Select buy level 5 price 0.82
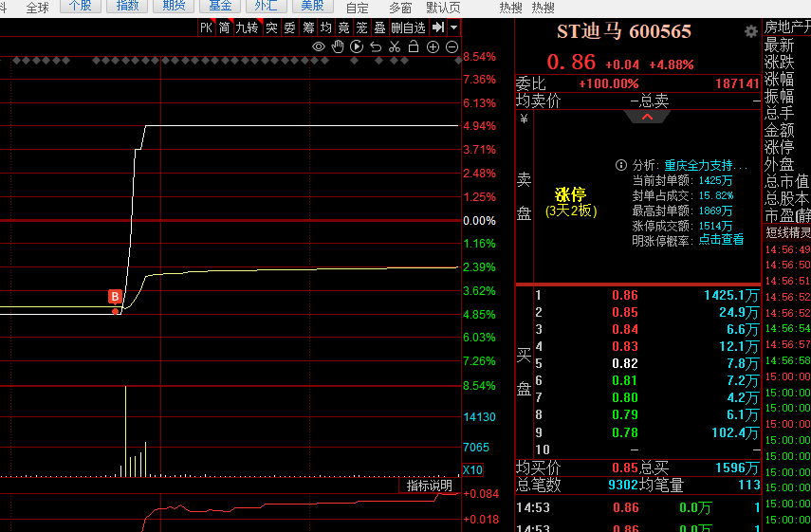The image size is (811, 532). pos(625,363)
